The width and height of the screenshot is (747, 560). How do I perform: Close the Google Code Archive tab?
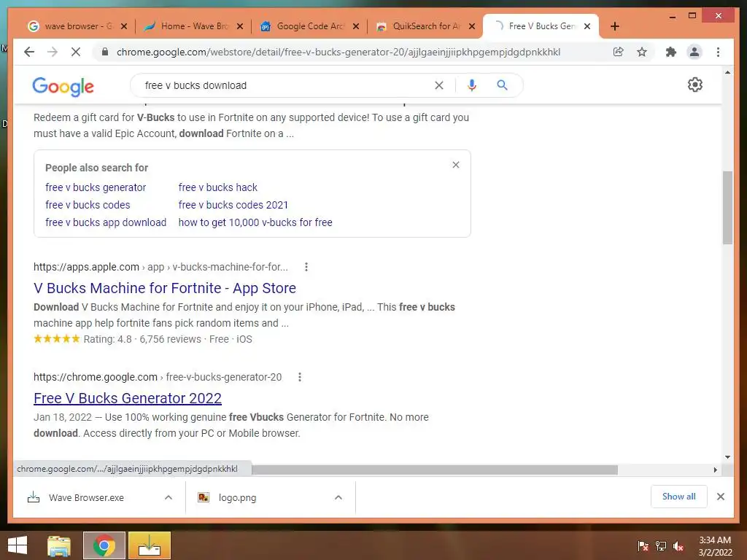click(x=356, y=26)
